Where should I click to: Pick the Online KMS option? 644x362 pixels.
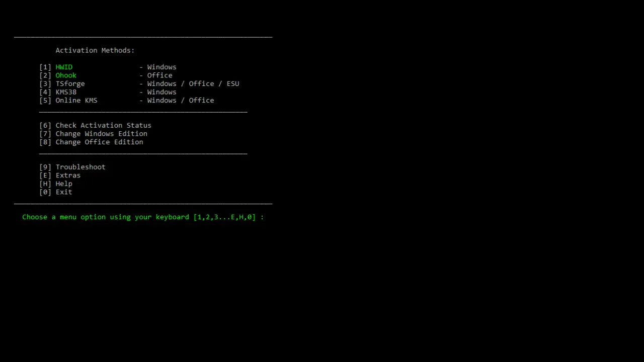tap(76, 100)
